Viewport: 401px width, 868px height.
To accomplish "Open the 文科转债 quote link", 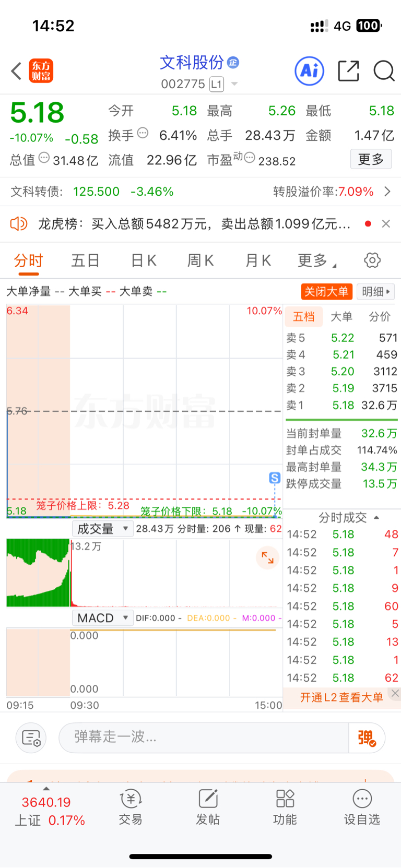I will click(x=92, y=192).
